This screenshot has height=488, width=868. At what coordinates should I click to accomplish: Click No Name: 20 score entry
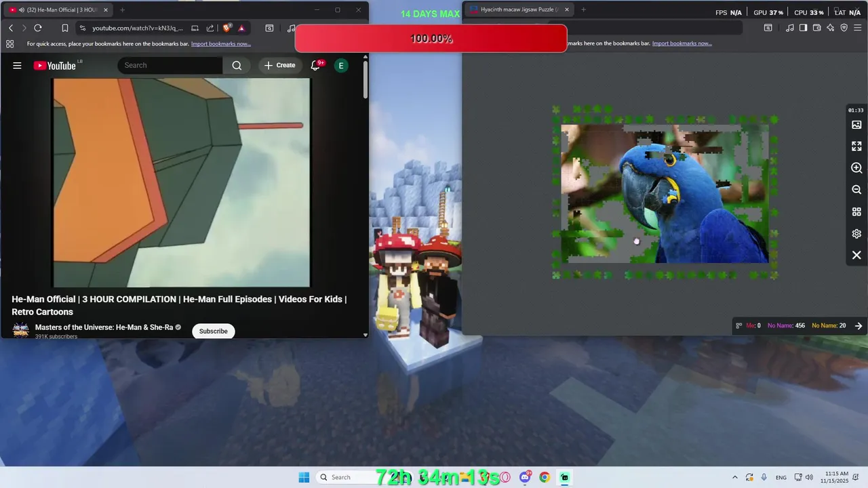coord(829,325)
